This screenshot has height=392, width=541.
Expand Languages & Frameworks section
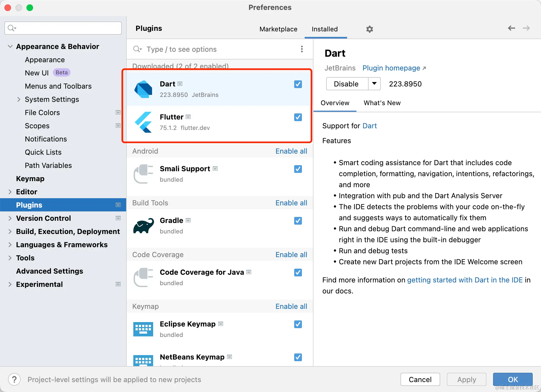point(10,244)
